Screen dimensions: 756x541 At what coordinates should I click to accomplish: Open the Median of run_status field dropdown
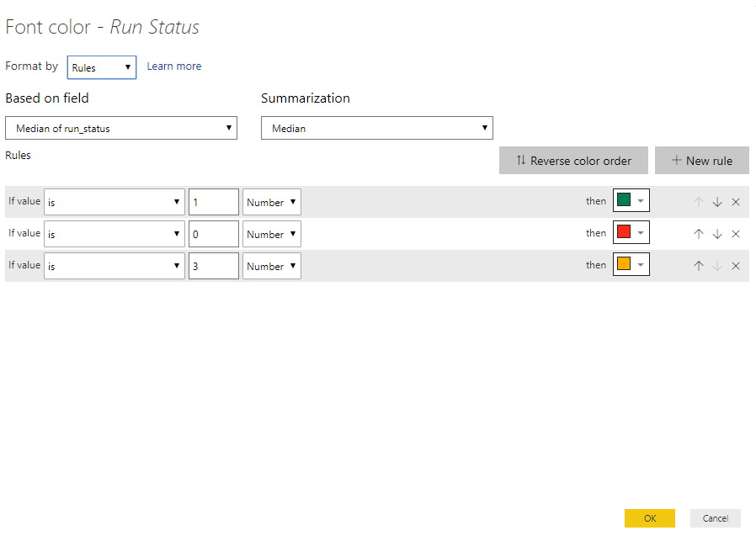coord(121,128)
